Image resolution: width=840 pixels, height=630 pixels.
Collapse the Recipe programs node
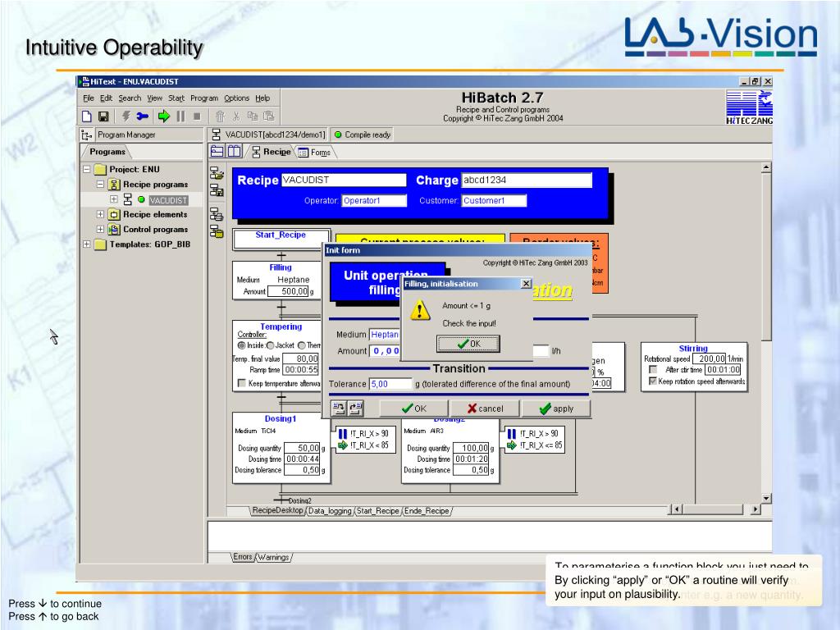[x=100, y=185]
